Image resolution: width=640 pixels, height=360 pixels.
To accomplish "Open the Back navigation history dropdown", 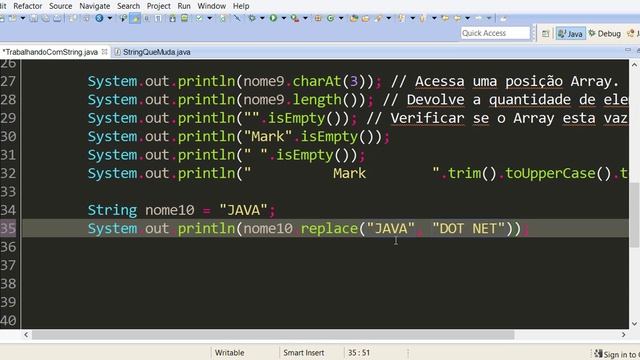I will tap(467, 18).
